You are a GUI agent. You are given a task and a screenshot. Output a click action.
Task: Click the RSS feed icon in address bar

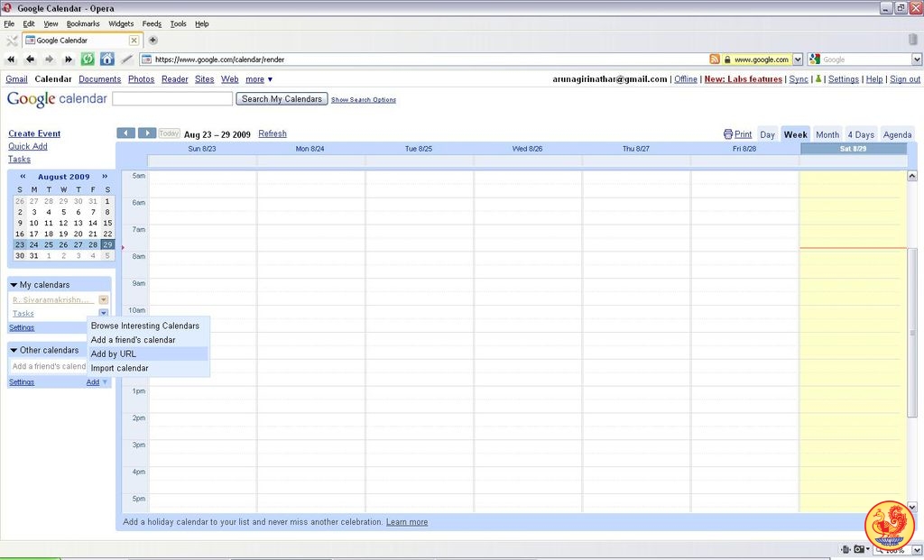(715, 60)
